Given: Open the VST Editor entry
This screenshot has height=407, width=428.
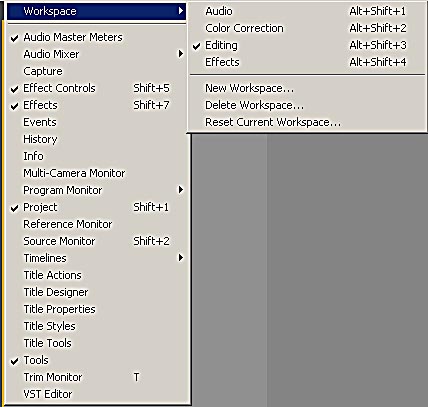Looking at the screenshot, I should click(x=97, y=394).
